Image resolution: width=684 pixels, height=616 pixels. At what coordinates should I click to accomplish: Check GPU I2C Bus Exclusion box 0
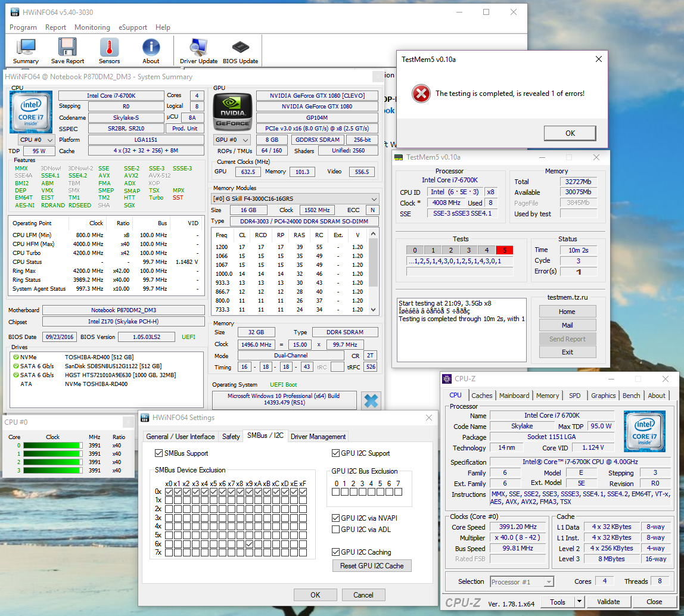[335, 491]
